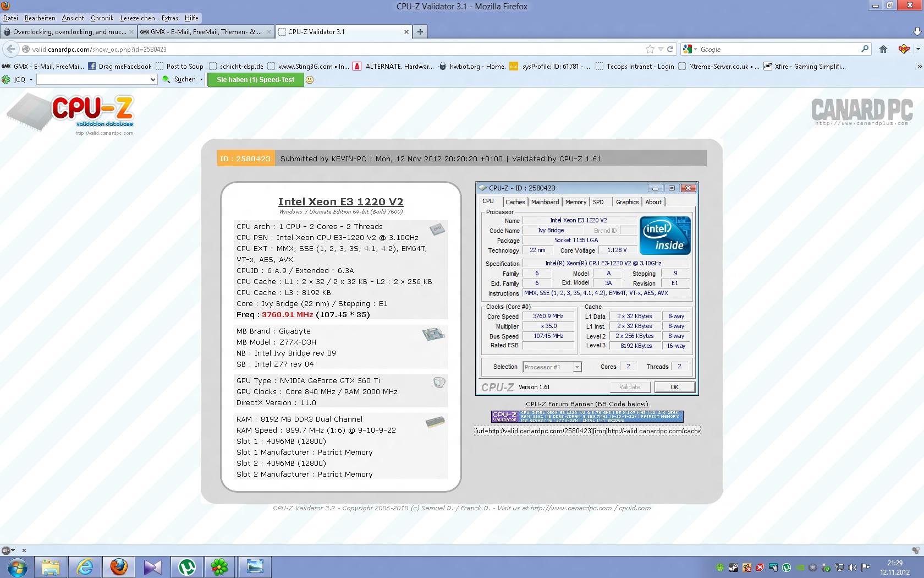Open the network tray icon
The width and height of the screenshot is (924, 578).
pyautogui.click(x=839, y=567)
